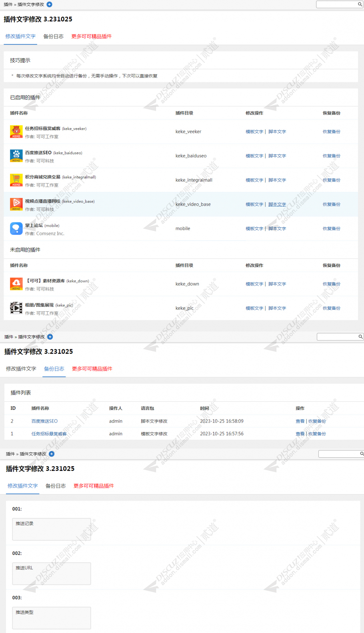Viewport: 364px width, 633px height.
Task: Click the 掌上论坛 (mobile) plugin name
Action: [42, 226]
